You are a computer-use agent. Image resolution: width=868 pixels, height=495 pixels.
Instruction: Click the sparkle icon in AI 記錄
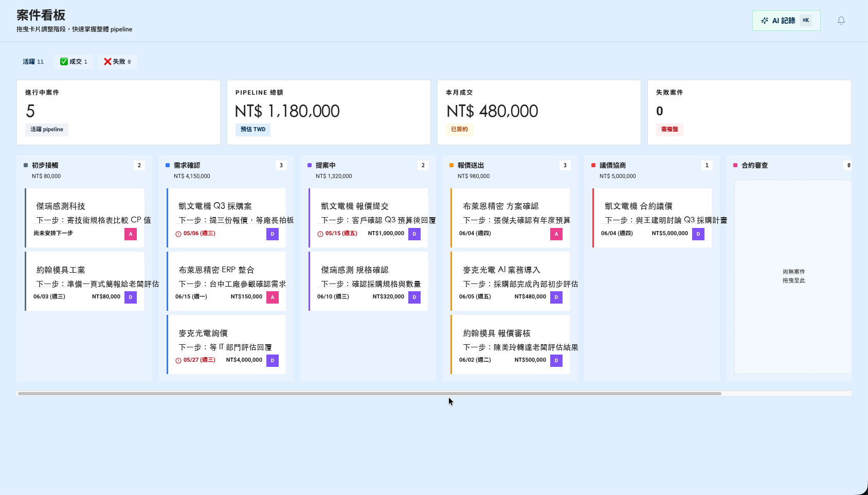tap(765, 21)
